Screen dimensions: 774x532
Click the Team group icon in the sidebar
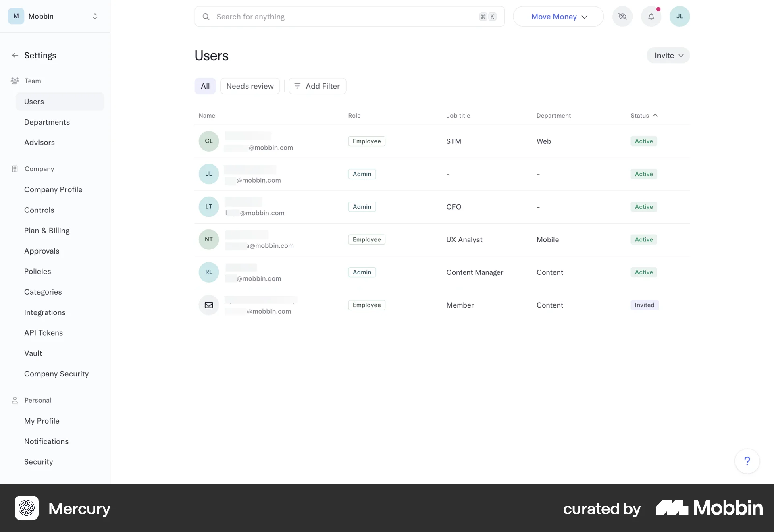(x=15, y=81)
